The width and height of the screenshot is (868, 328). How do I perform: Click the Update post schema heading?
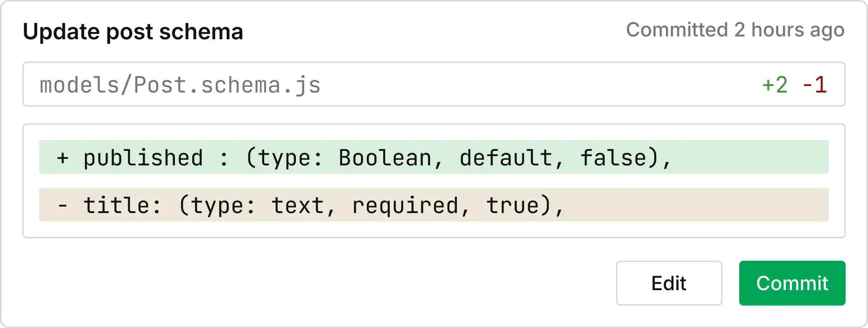[133, 32]
